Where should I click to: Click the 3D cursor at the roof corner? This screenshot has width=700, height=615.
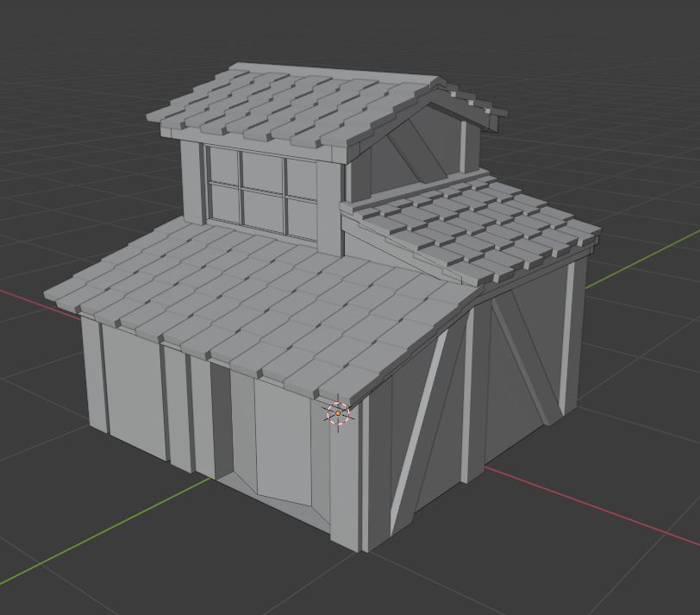point(338,414)
